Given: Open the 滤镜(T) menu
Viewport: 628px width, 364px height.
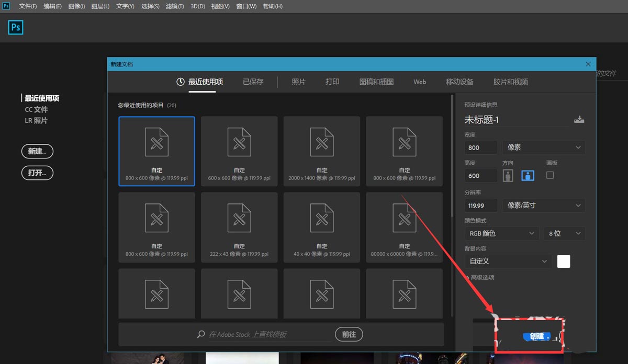Looking at the screenshot, I should pyautogui.click(x=175, y=6).
